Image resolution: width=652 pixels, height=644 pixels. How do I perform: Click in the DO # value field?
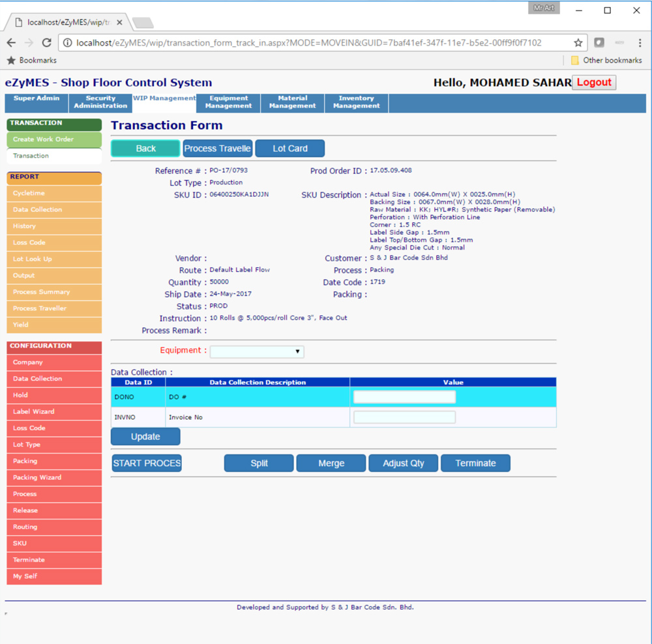[x=404, y=397]
